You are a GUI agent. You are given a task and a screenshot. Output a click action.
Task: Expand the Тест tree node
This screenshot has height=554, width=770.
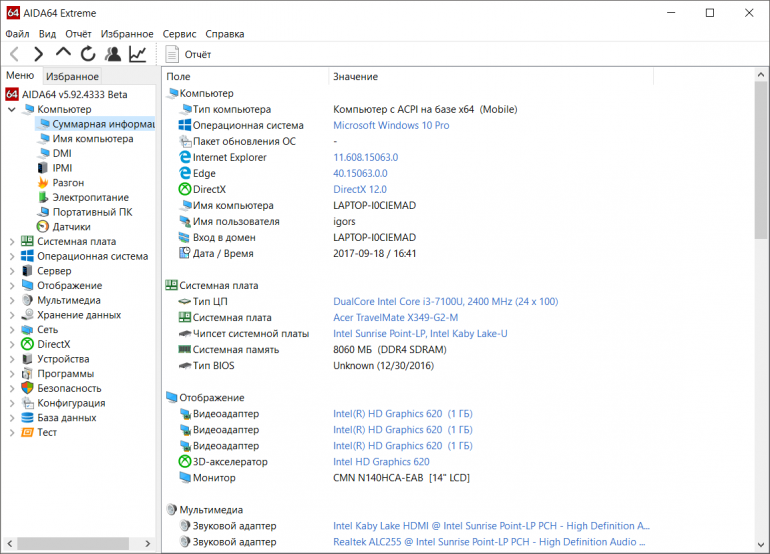pos(12,433)
